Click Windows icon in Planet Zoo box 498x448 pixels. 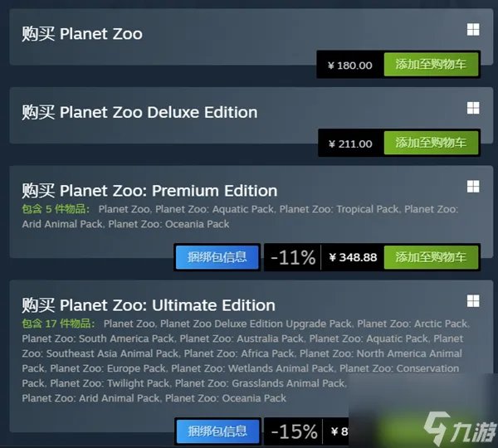[473, 31]
